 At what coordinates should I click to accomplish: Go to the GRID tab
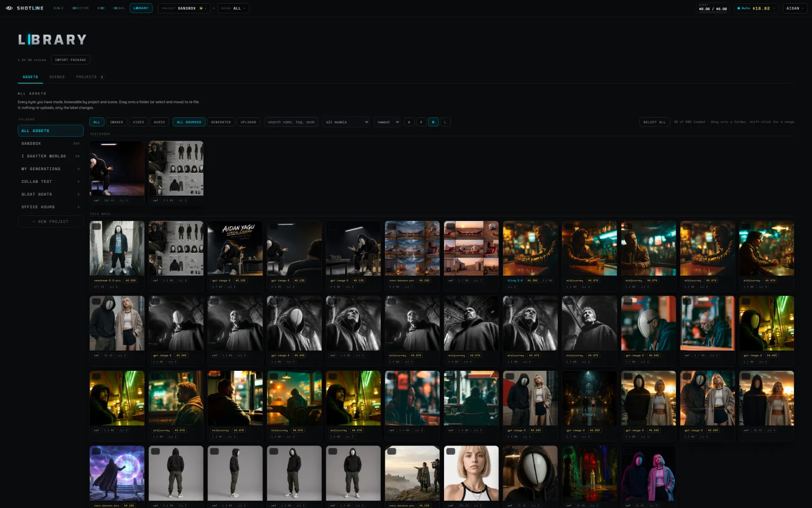click(x=100, y=8)
